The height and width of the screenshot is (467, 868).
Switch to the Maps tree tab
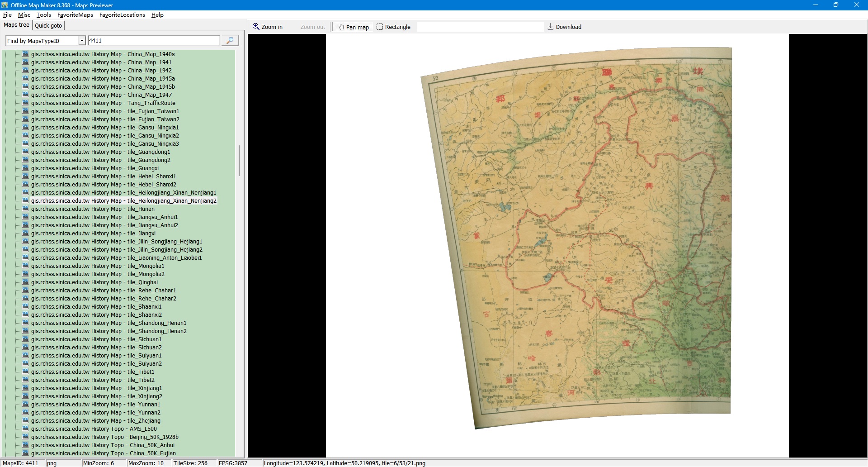(16, 25)
